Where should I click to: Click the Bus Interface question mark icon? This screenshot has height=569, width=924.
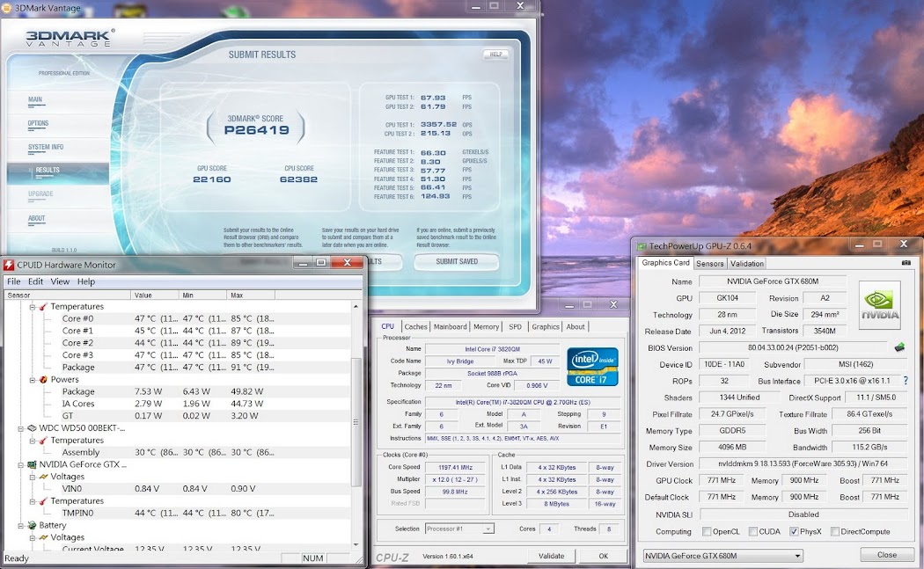pos(906,381)
